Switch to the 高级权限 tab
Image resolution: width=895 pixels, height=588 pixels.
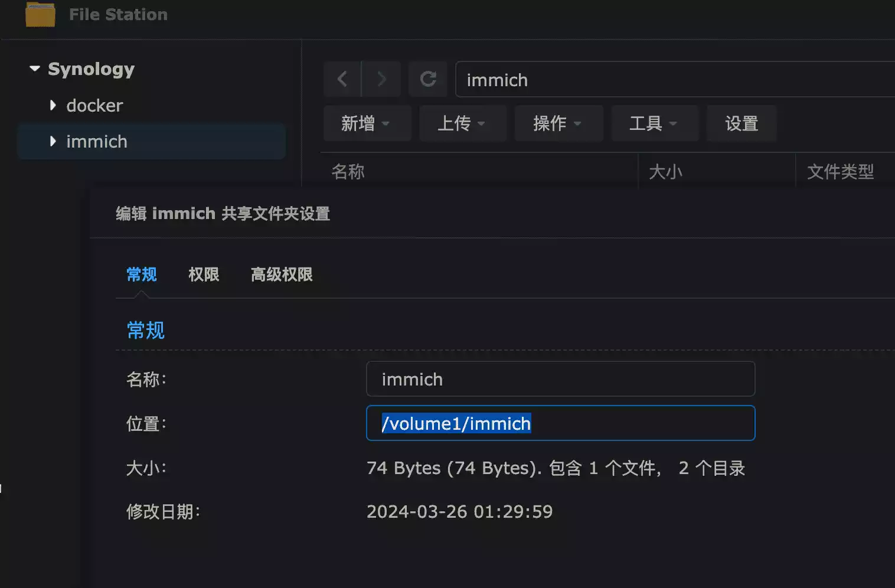click(x=282, y=275)
